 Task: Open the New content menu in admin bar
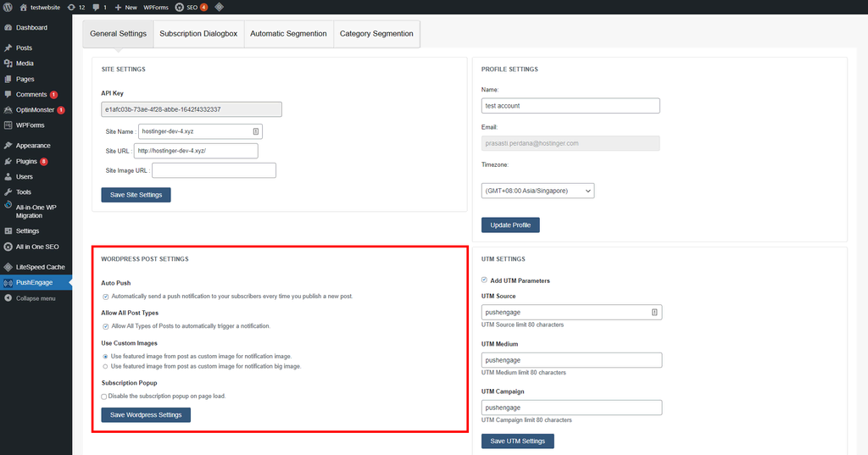[125, 7]
